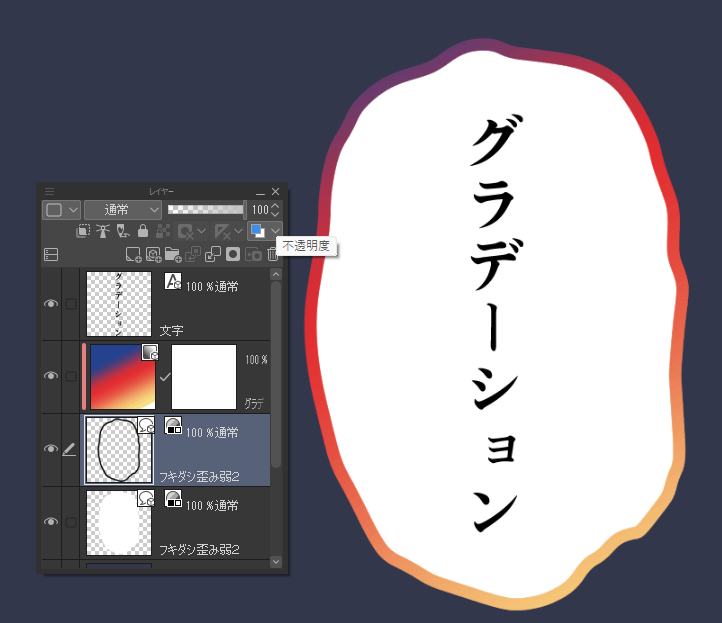Click apply mask to layer icon
The height and width of the screenshot is (623, 722).
pyautogui.click(x=253, y=254)
